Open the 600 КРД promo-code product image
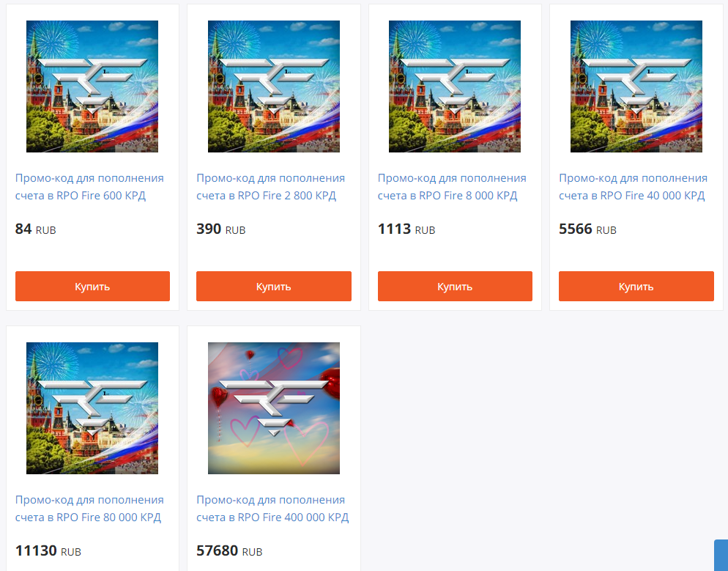The width and height of the screenshot is (728, 571). pos(92,86)
